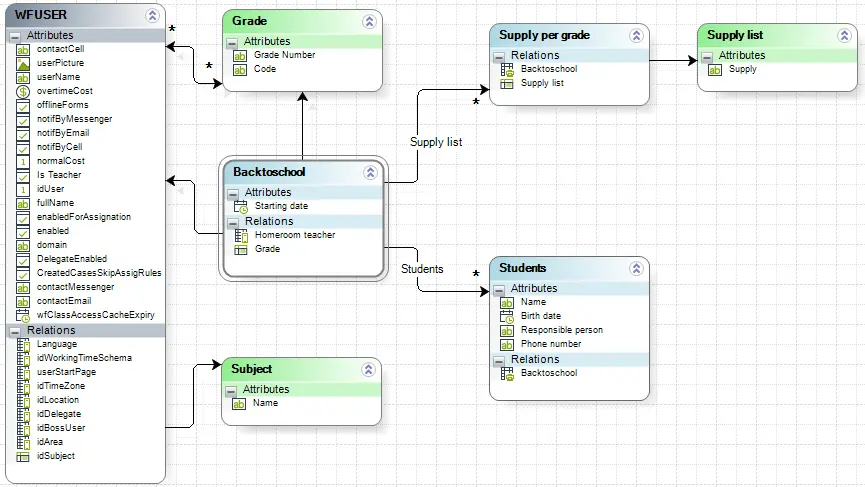The width and height of the screenshot is (865, 487).
Task: Select the idSubject relation icon
Action: point(23,457)
